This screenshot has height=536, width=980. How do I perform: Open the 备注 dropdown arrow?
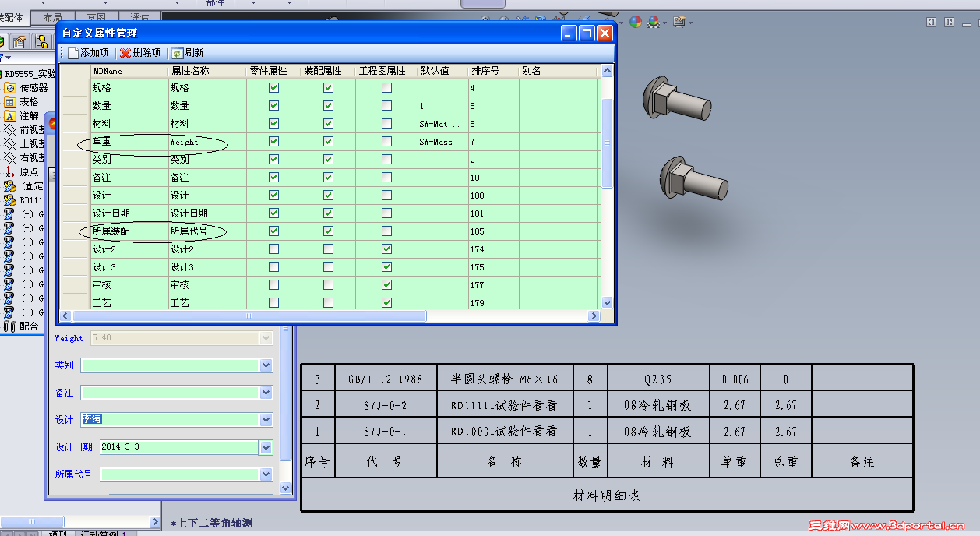coord(266,393)
